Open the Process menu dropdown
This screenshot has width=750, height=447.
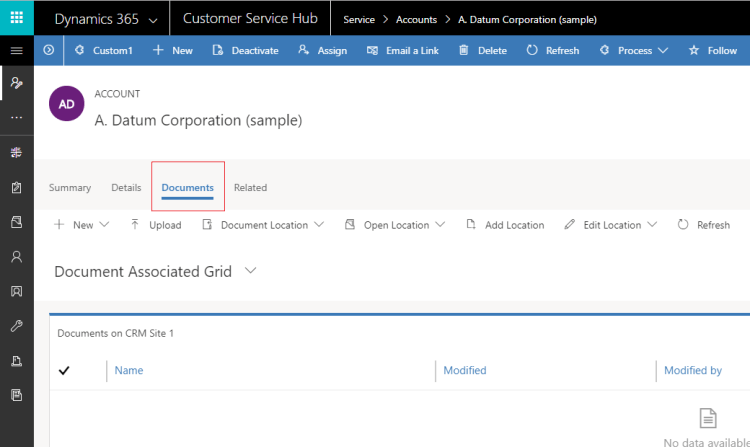click(x=662, y=51)
